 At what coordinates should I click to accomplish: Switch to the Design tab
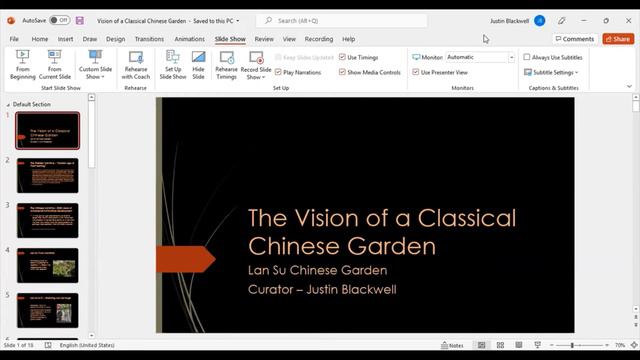[116, 39]
